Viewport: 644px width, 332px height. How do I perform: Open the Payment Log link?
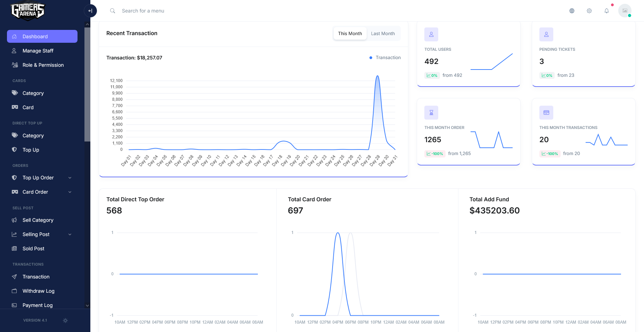tap(42, 305)
